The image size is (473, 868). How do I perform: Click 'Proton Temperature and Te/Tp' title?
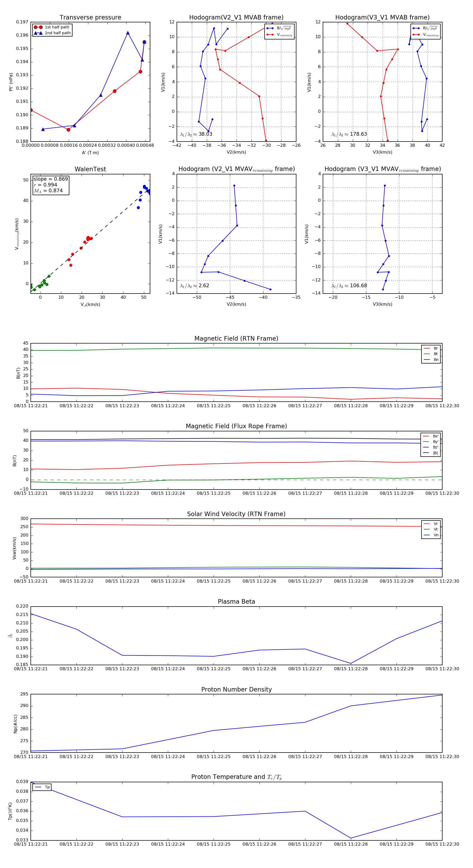pyautogui.click(x=236, y=777)
